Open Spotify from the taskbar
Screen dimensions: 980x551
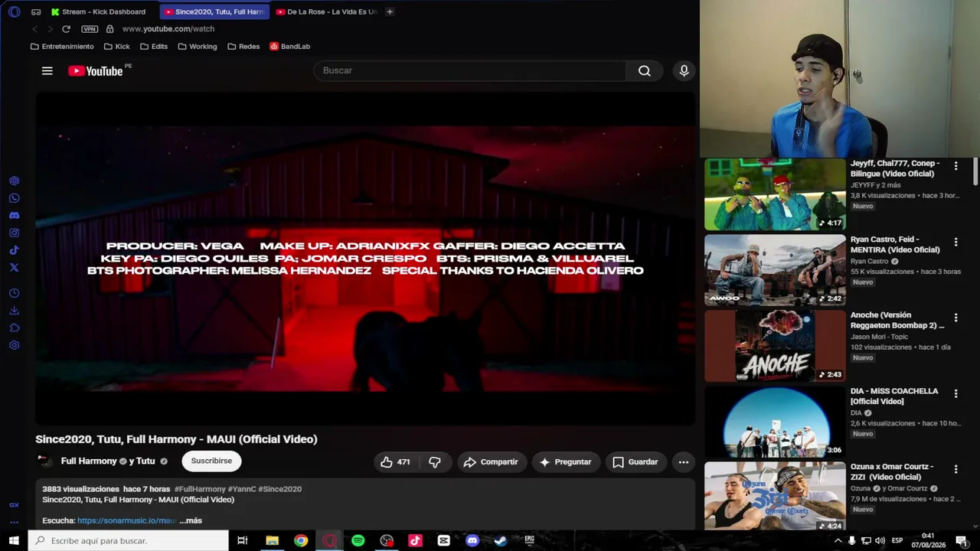point(358,540)
